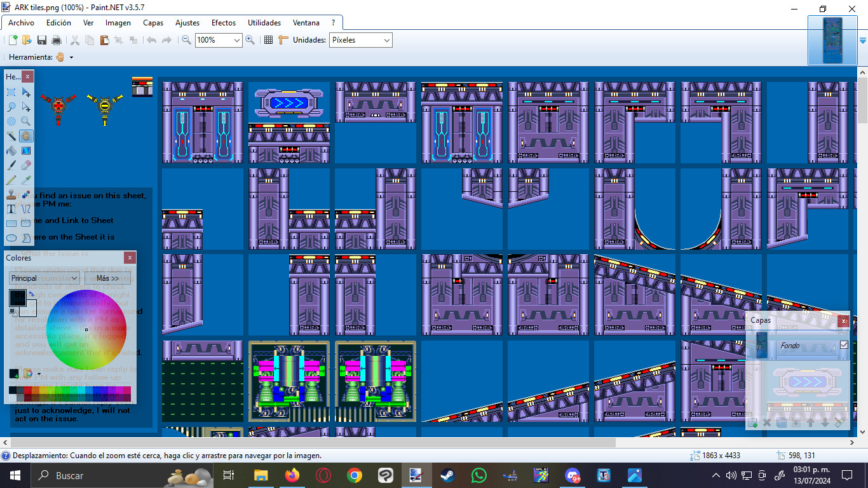Expand the Herramienta tool dropdown arrow

pyautogui.click(x=70, y=57)
